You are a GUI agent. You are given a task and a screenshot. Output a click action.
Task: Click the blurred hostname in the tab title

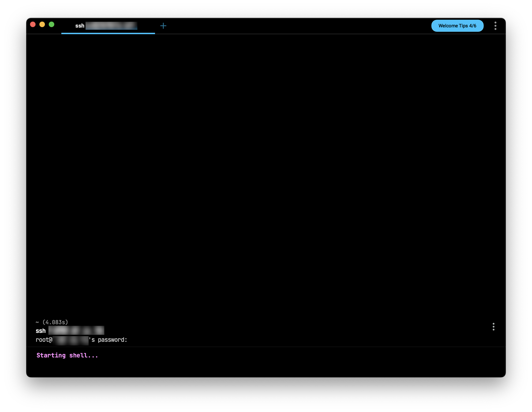point(111,26)
